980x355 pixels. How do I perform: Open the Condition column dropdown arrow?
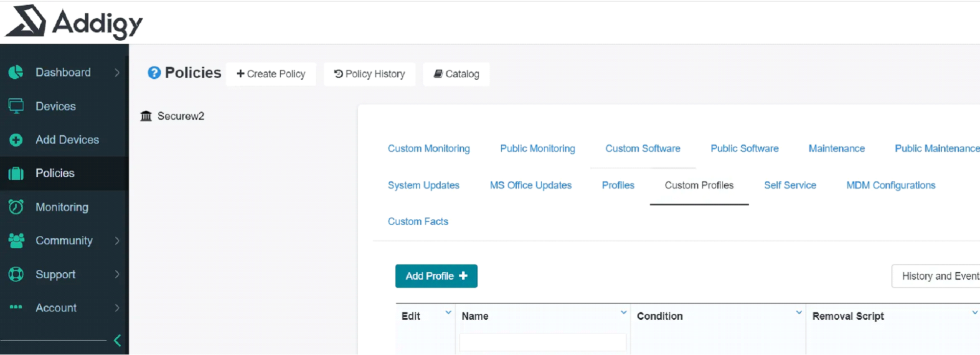tap(799, 312)
